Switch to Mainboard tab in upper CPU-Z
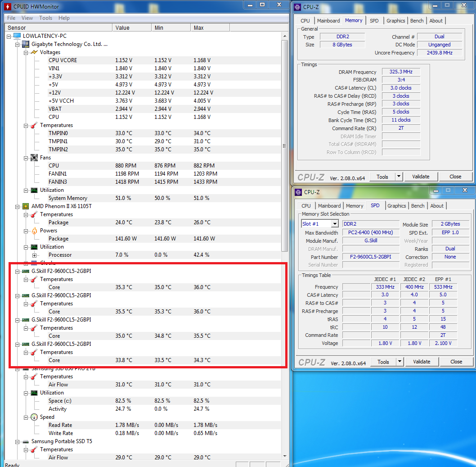The width and height of the screenshot is (476, 467). (x=328, y=21)
